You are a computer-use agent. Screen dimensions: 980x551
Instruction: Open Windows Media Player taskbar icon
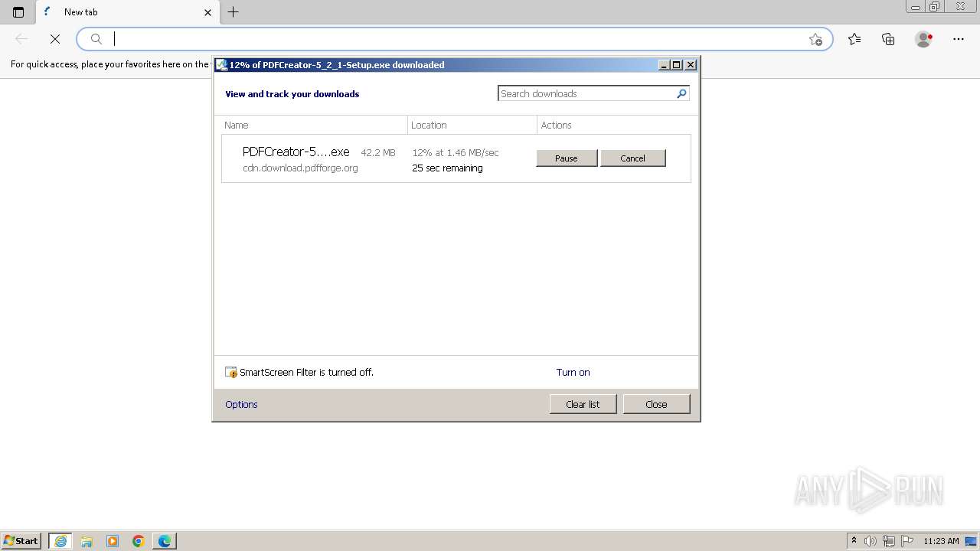click(113, 541)
